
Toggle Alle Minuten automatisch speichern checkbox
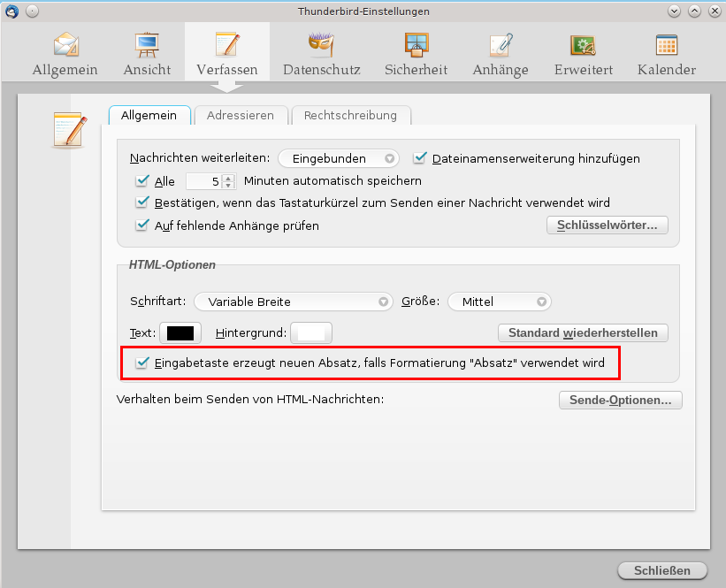[142, 180]
